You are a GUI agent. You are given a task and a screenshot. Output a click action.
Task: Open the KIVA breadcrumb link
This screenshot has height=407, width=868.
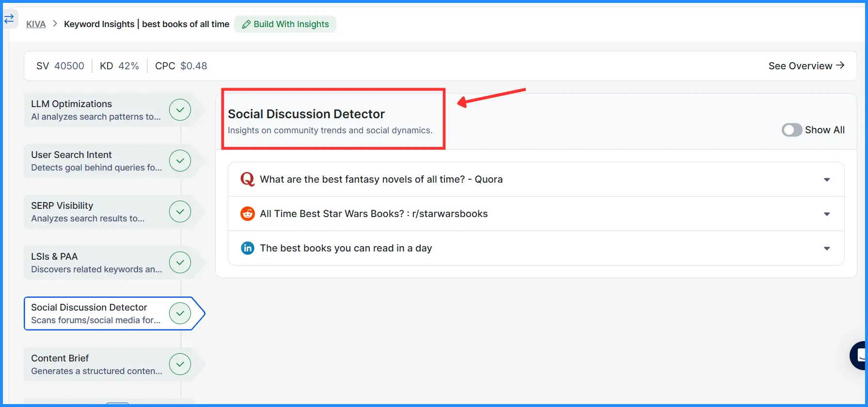point(36,24)
